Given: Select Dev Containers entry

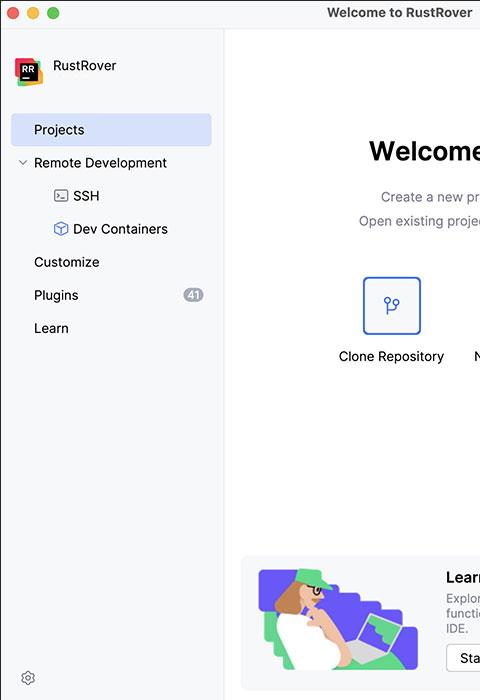Looking at the screenshot, I should [x=120, y=229].
